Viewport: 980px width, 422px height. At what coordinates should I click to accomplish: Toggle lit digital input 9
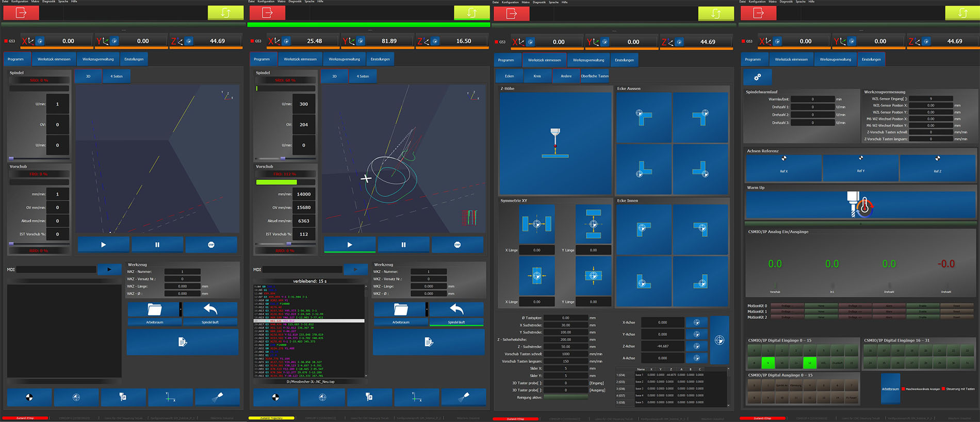768,363
